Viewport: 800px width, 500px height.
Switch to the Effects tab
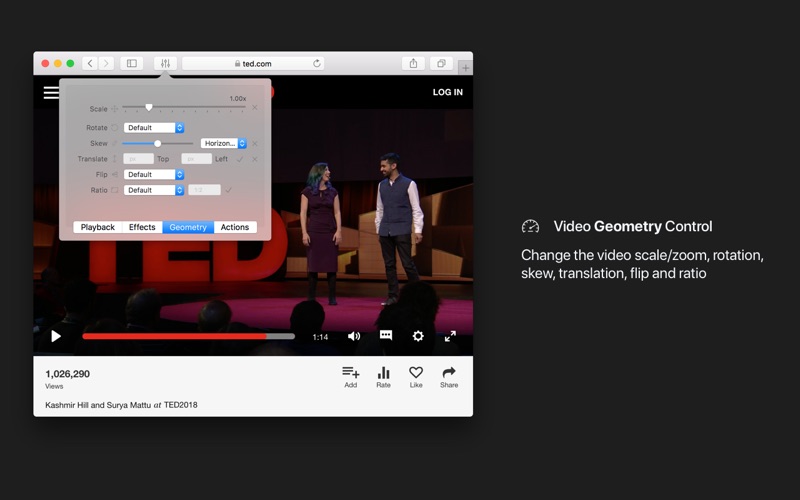[x=142, y=227]
